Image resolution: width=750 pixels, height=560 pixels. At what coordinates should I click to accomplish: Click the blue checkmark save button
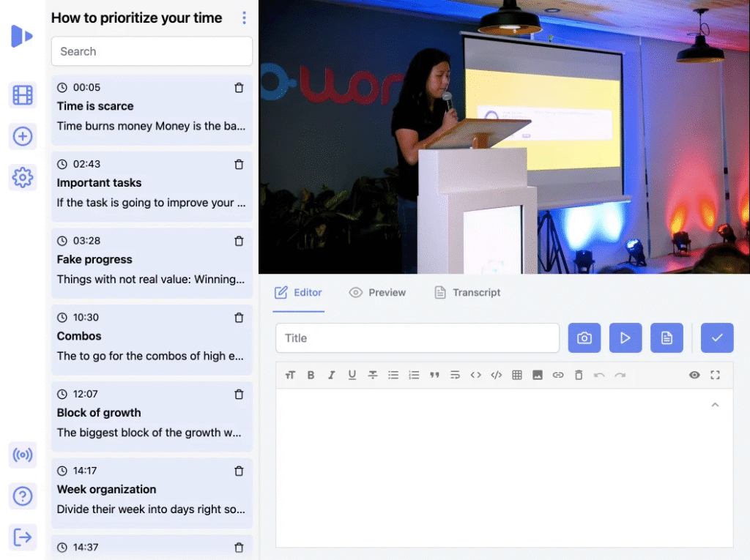(716, 338)
